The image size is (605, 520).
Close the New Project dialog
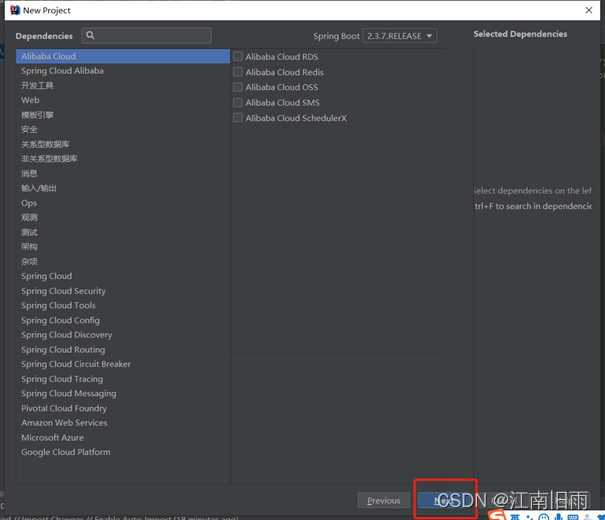pos(589,10)
